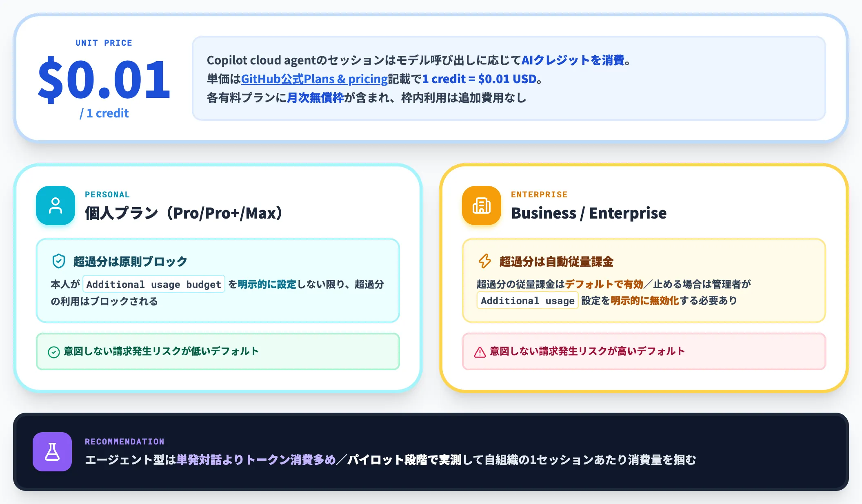862x504 pixels.
Task: Click the '/ 1 credit' label
Action: pyautogui.click(x=104, y=113)
